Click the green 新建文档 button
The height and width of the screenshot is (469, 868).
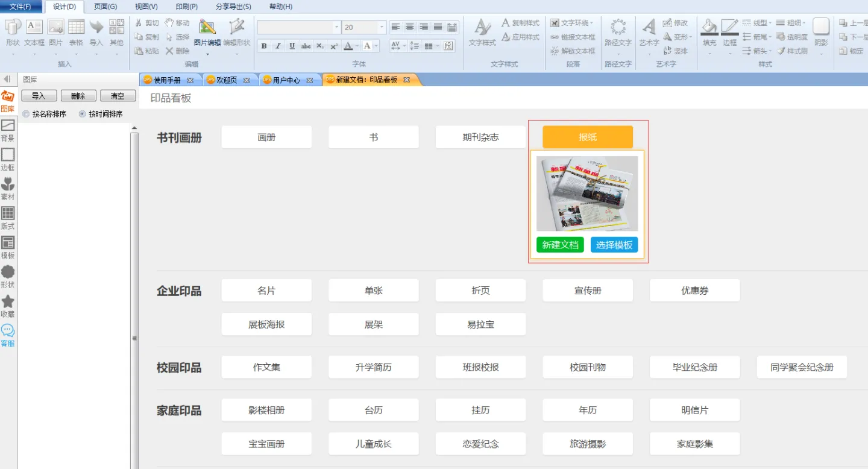560,245
